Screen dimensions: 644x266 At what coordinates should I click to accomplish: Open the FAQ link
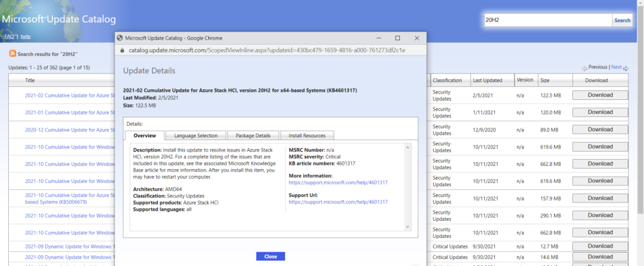coord(9,36)
